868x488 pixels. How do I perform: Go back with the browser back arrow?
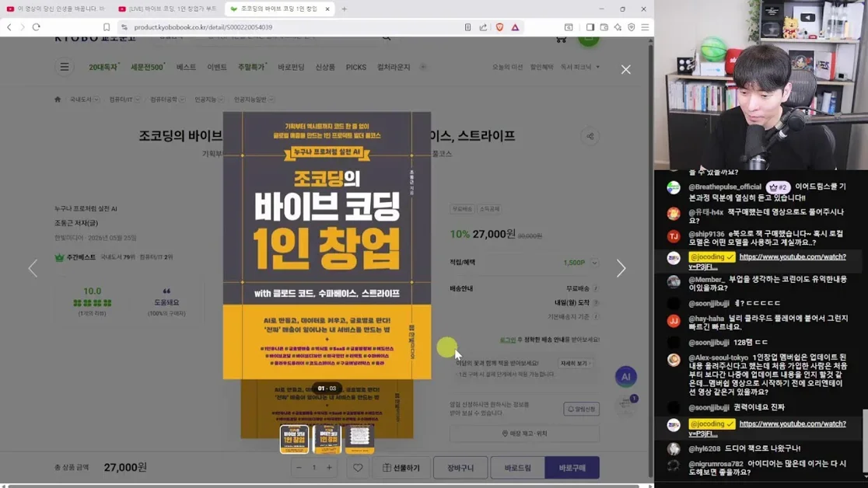(x=9, y=27)
